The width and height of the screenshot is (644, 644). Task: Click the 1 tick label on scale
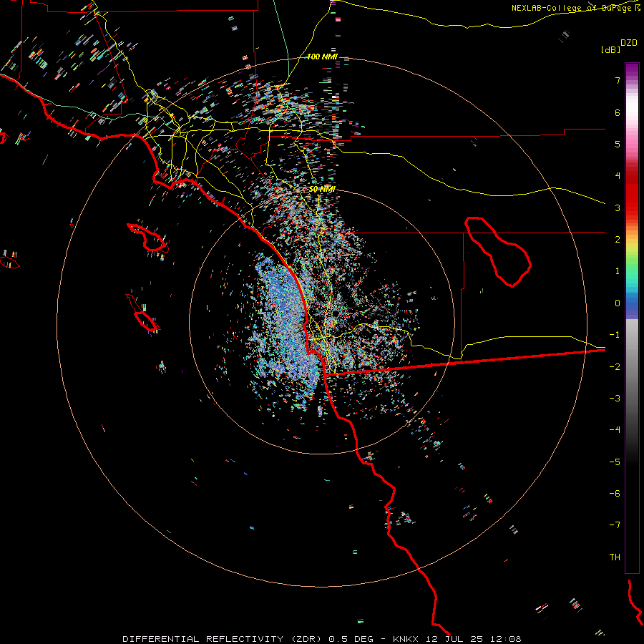coord(618,271)
